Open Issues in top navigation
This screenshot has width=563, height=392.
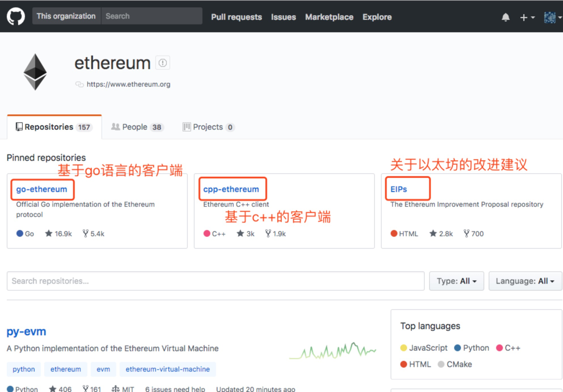click(x=283, y=17)
